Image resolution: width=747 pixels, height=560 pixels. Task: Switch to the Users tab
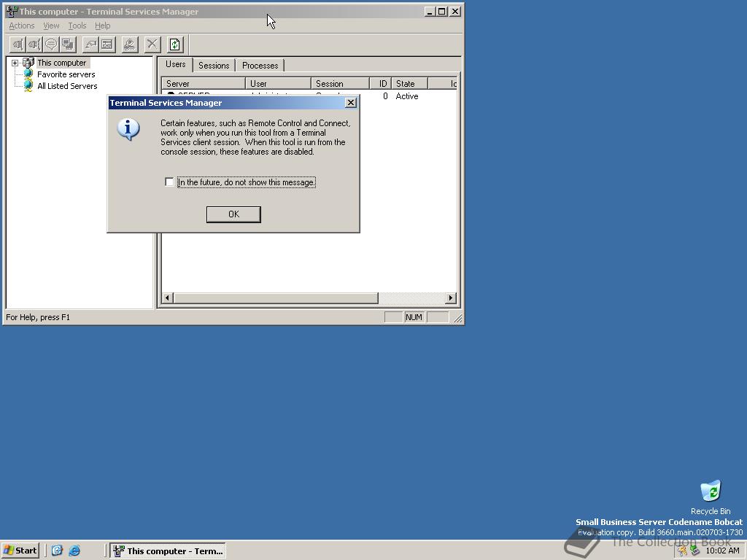tap(175, 64)
